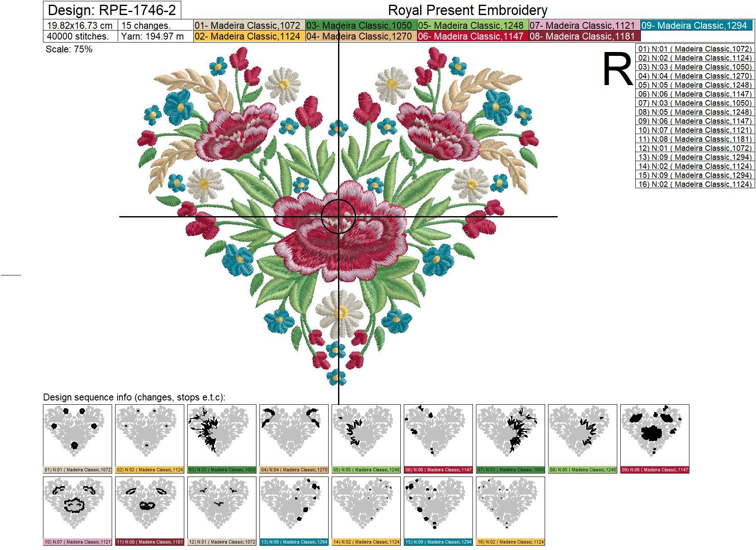This screenshot has height=550, width=756.
Task: Select the 08- Madeira Classic,1181 dark red swatch
Action: coord(584,36)
